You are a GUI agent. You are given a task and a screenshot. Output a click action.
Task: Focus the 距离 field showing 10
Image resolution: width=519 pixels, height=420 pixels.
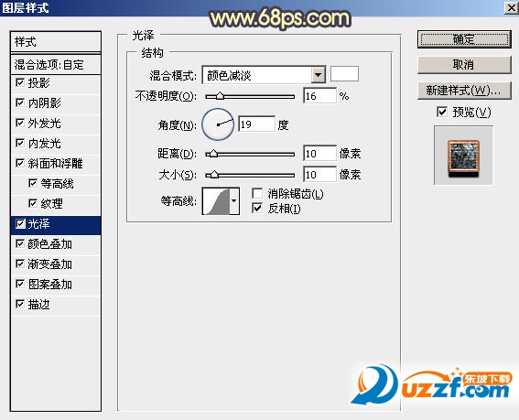(x=319, y=154)
